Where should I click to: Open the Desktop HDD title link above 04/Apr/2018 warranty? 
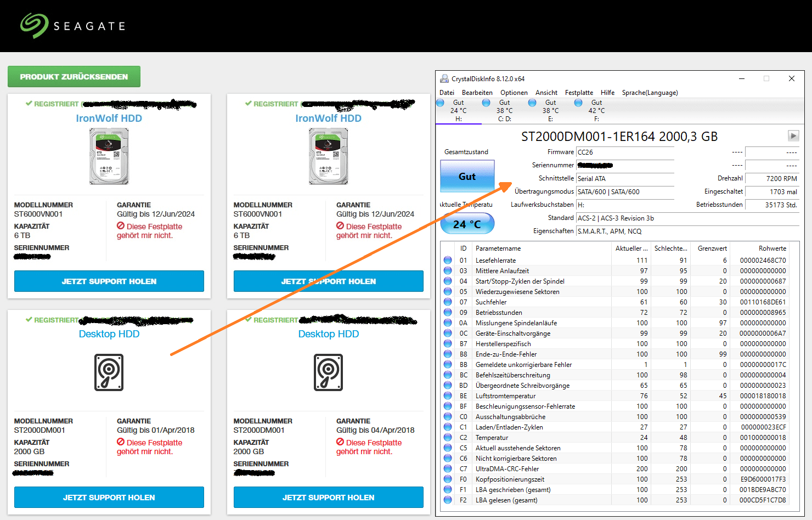[x=329, y=334]
